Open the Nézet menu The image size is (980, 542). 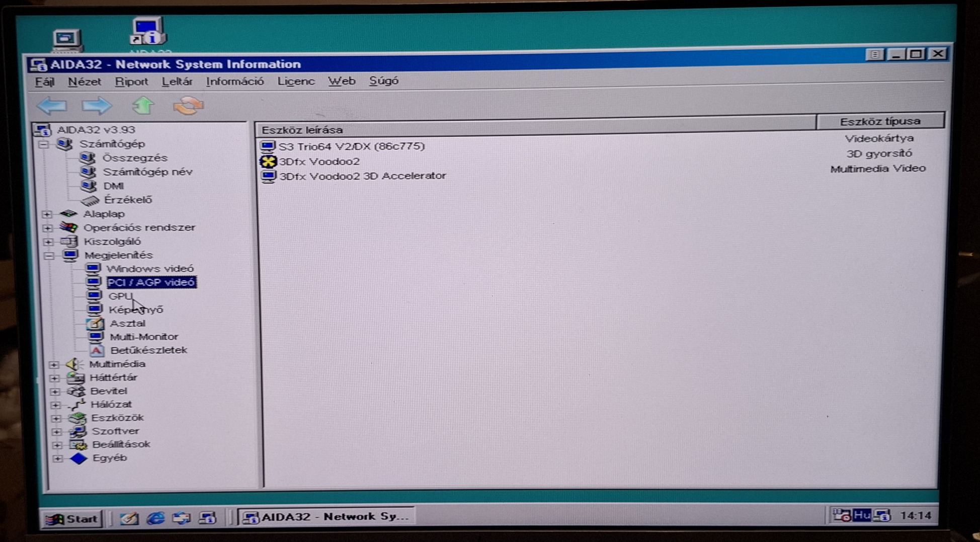85,82
